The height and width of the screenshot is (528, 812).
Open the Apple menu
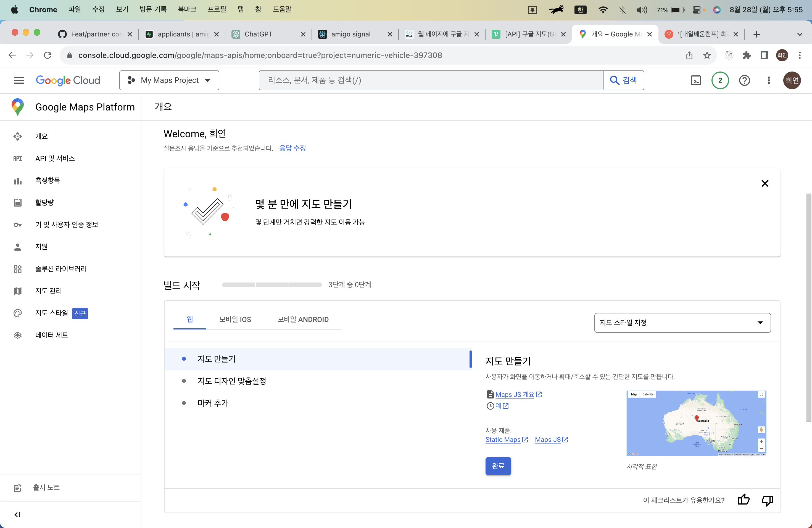(14, 10)
